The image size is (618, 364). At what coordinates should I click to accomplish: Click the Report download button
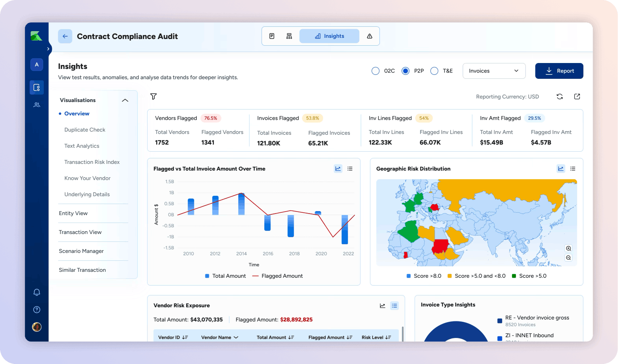pos(559,71)
